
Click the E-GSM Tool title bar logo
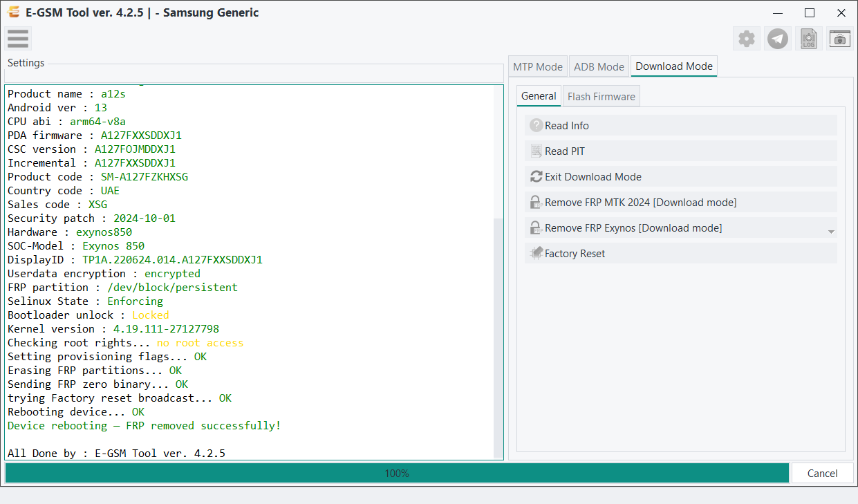tap(13, 12)
